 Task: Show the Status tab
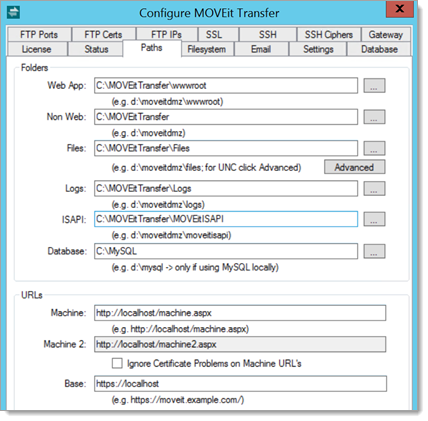96,49
